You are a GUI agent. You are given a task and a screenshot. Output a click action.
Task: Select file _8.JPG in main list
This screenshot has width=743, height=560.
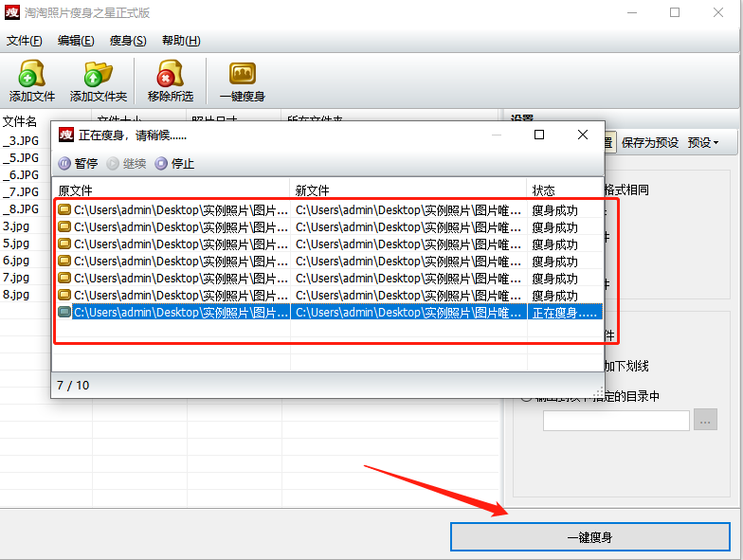21,208
